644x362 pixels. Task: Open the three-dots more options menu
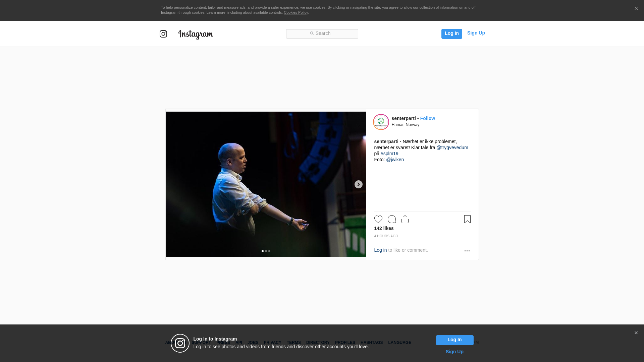467,251
